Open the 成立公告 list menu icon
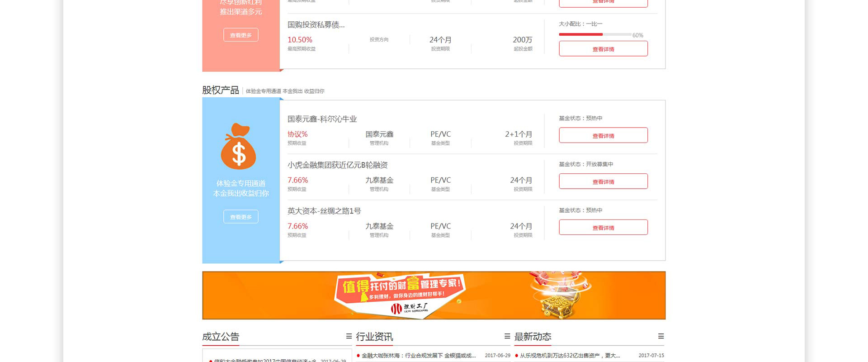Viewport: 868px width, 362px height. pos(349,336)
